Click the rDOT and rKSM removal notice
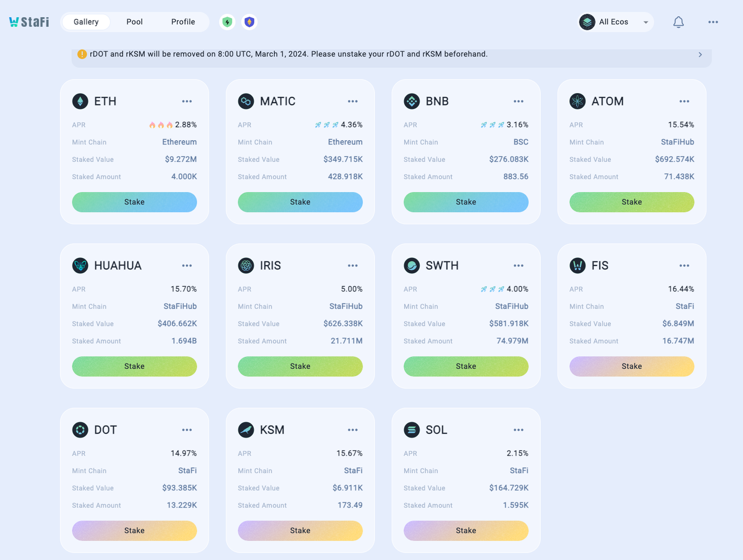The width and height of the screenshot is (743, 560). [288, 54]
